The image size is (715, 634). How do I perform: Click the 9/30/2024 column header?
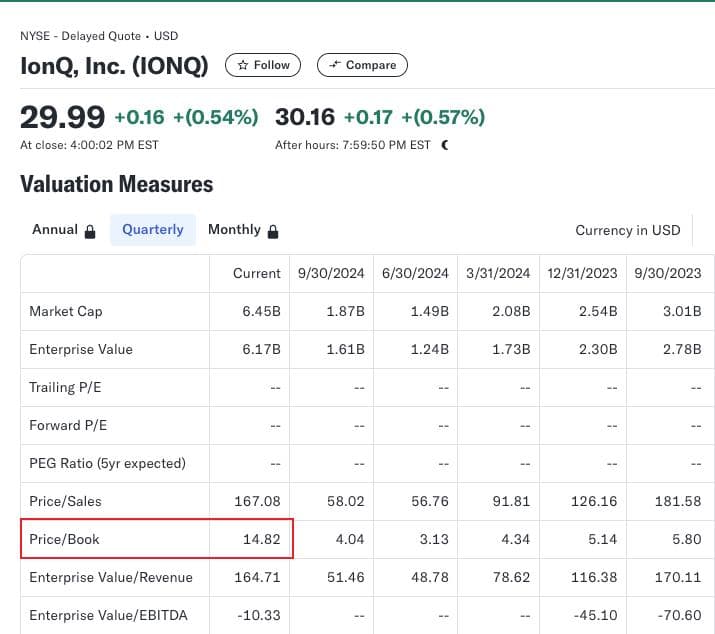point(331,273)
